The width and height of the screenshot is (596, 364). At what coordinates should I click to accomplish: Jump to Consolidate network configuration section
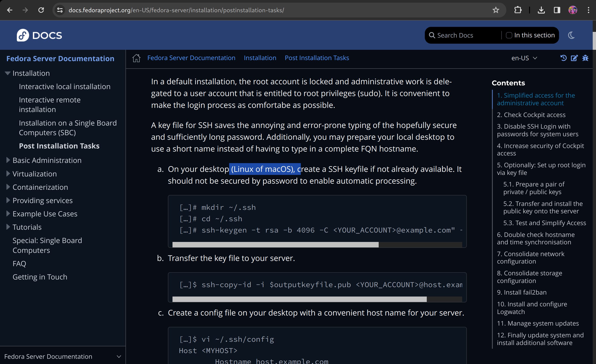click(530, 258)
